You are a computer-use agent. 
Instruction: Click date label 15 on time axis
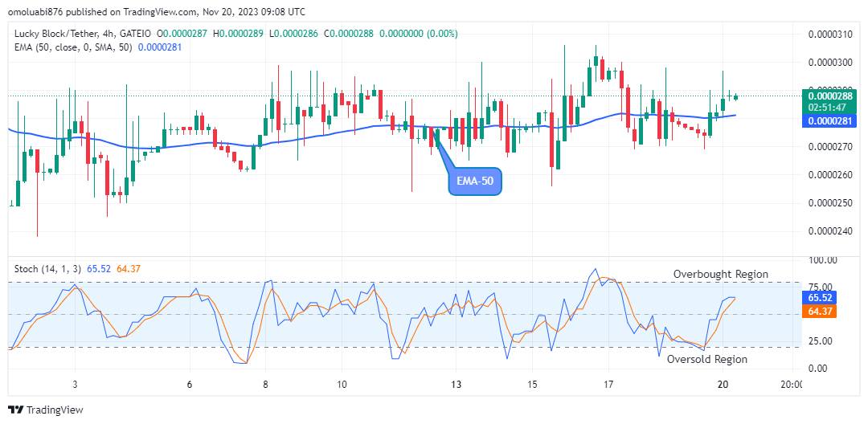pyautogui.click(x=532, y=385)
